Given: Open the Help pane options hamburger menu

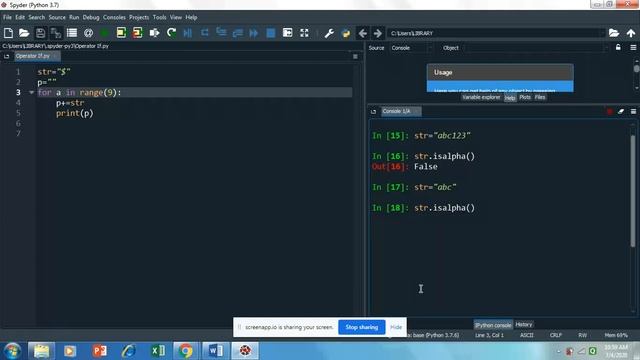Looking at the screenshot, I should click(x=633, y=48).
